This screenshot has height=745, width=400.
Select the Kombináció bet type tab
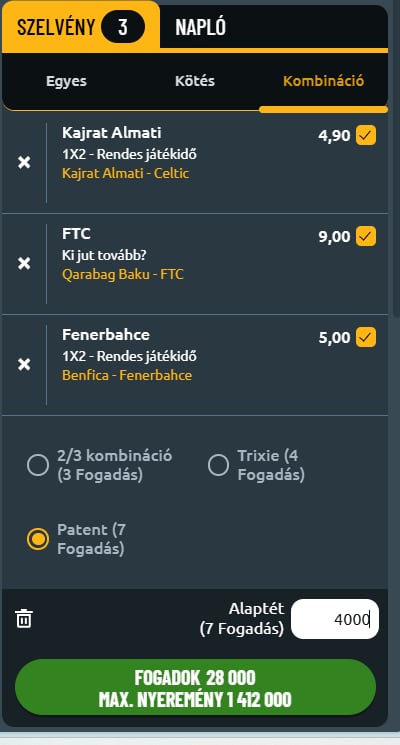point(324,81)
